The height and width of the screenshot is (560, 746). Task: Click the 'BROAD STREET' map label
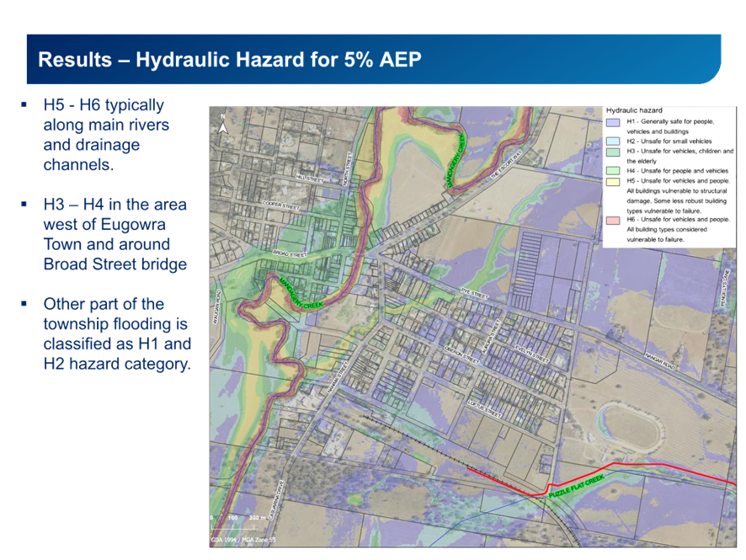click(x=290, y=253)
